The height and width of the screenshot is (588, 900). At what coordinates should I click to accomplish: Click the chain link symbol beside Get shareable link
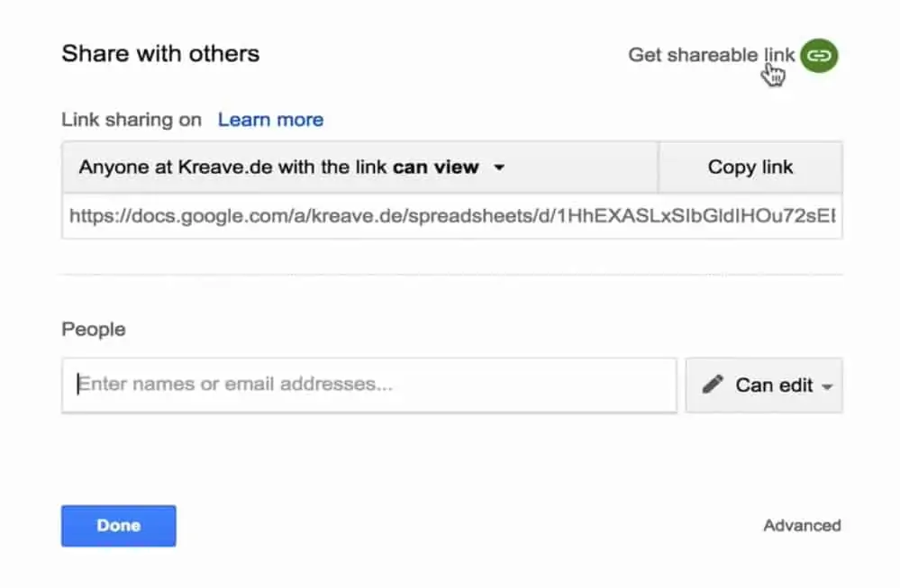(x=818, y=55)
